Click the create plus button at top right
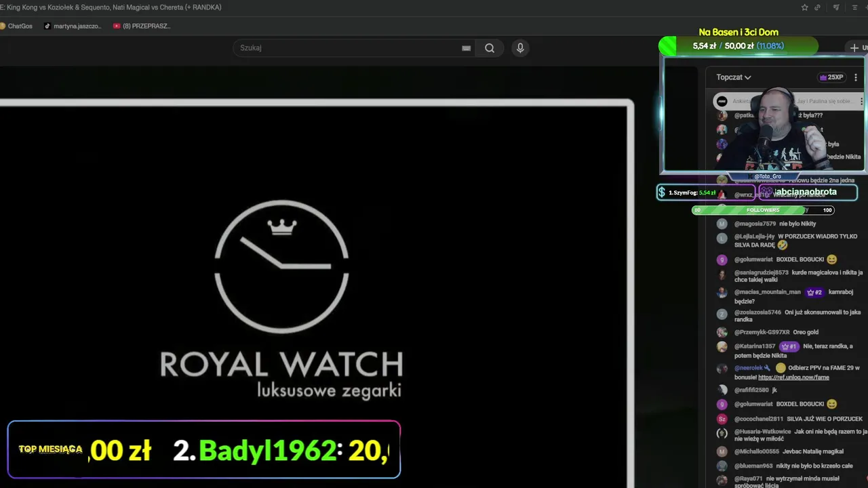Screen dimensions: 868x488 click(854, 47)
